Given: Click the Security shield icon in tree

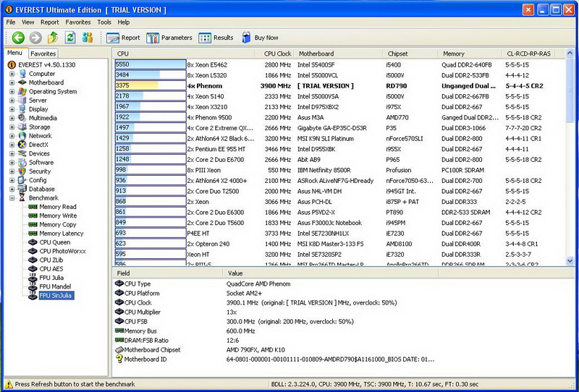Looking at the screenshot, I should (22, 171).
